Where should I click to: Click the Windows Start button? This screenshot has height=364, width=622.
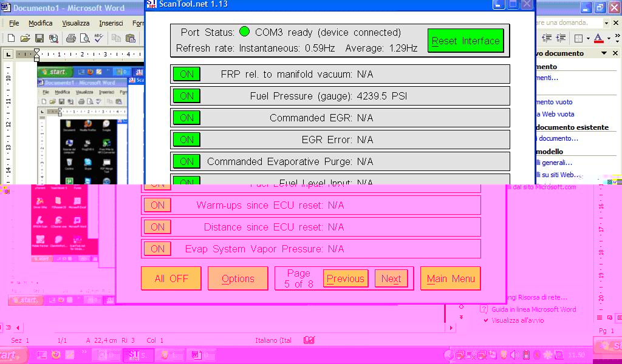(x=13, y=355)
